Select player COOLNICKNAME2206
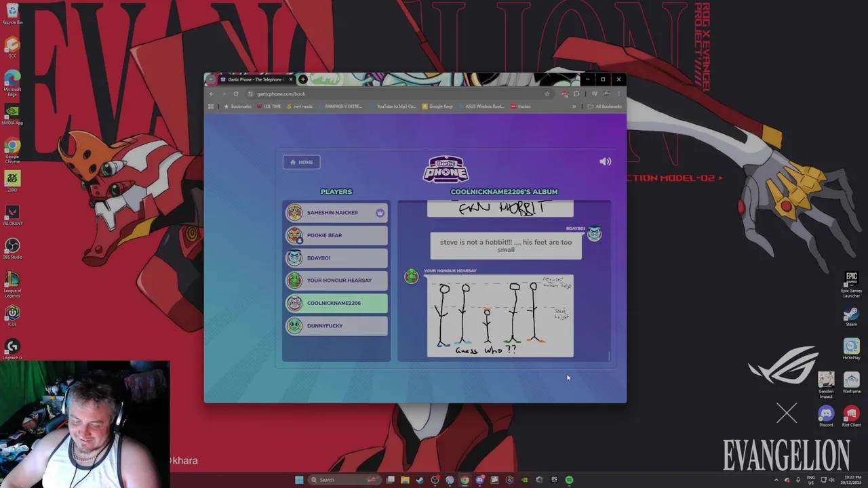This screenshot has width=868, height=488. pos(336,303)
